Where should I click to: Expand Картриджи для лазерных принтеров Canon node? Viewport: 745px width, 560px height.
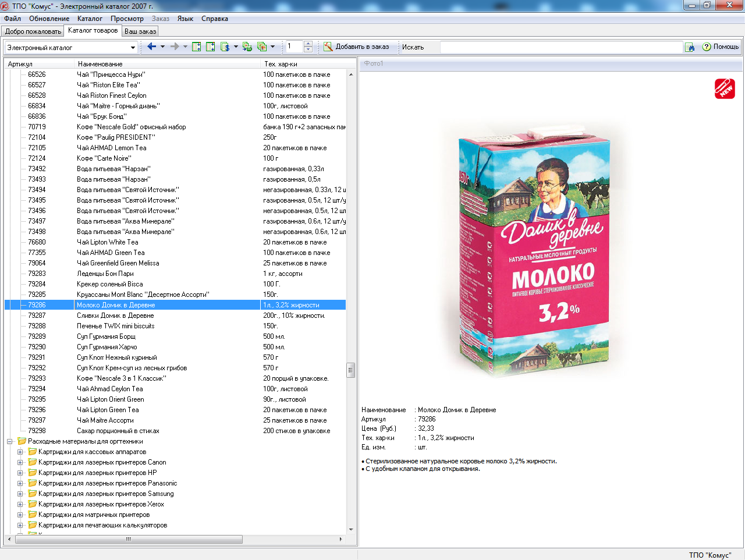(20, 462)
